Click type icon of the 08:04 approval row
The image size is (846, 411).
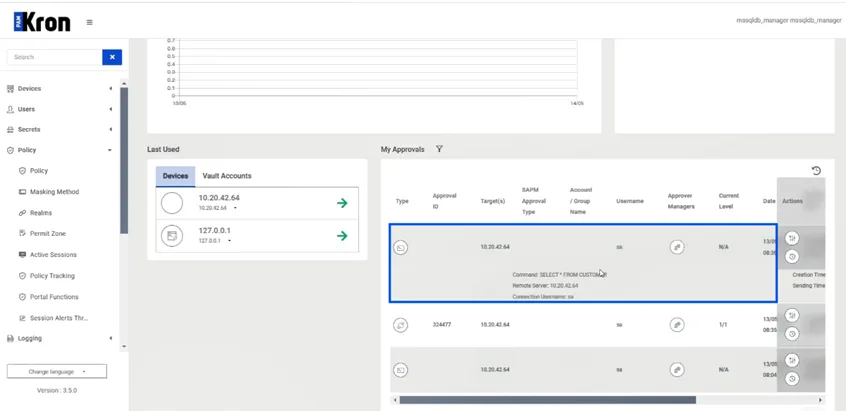tap(400, 370)
